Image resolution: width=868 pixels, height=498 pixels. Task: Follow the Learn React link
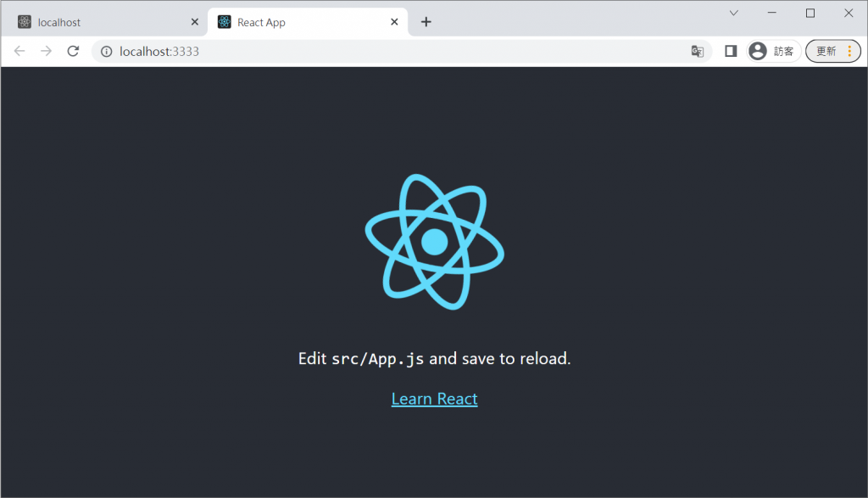coord(435,399)
